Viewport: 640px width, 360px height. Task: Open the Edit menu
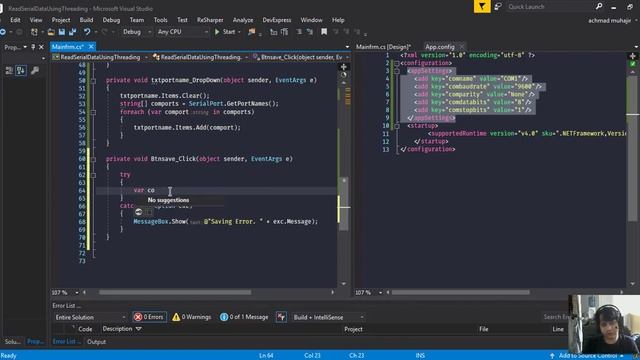pyautogui.click(x=15, y=20)
